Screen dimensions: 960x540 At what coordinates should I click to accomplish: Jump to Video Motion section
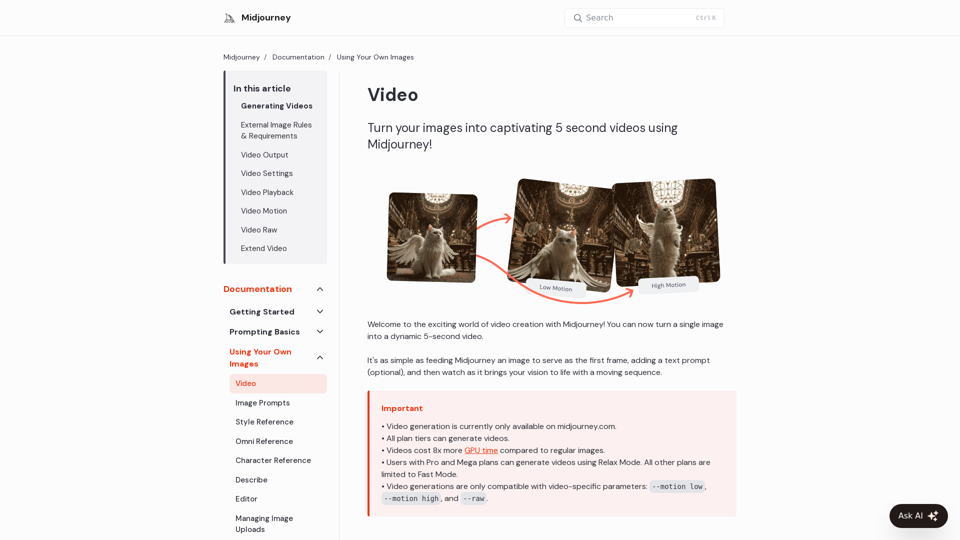click(x=263, y=211)
